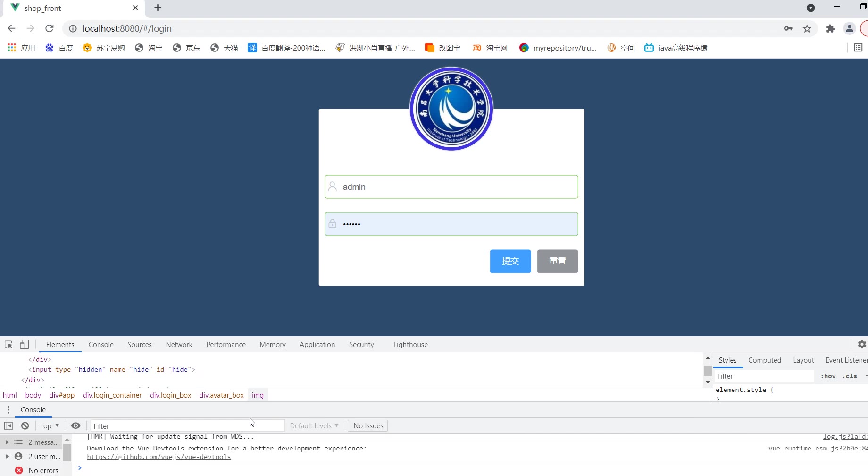Switch to the Security tab
Image resolution: width=868 pixels, height=476 pixels.
tap(361, 345)
